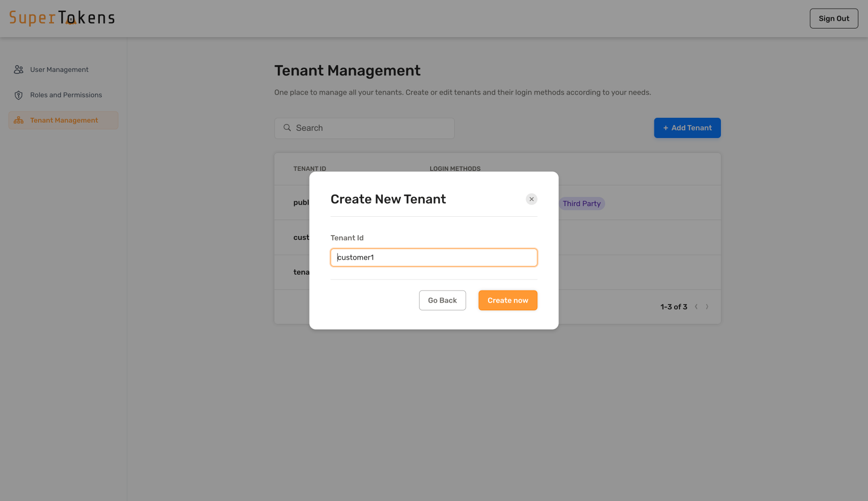Click the SuperTokens logo
The height and width of the screenshot is (501, 868).
62,18
